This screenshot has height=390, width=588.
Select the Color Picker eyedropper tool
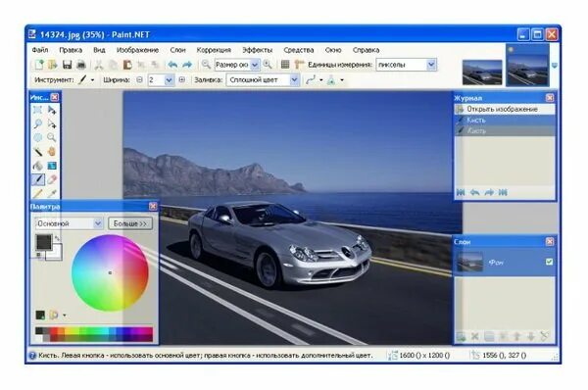(x=52, y=193)
